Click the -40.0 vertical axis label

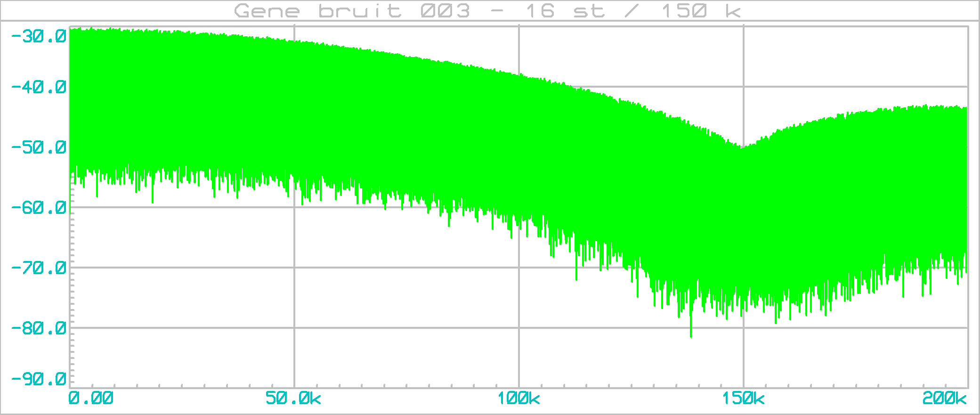(38, 87)
